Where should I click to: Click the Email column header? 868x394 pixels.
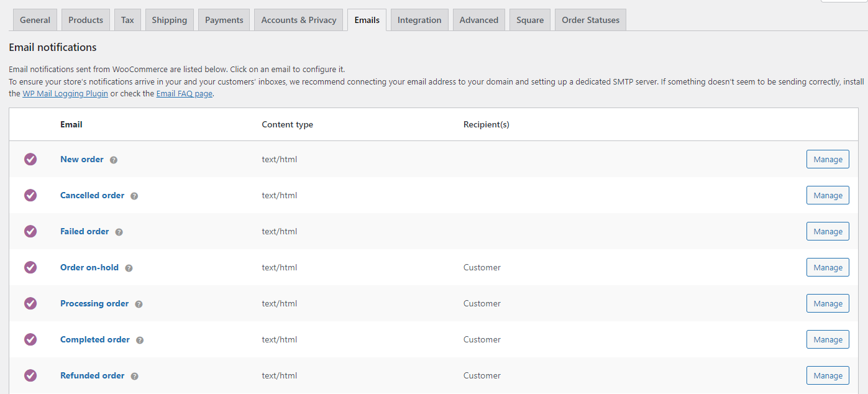pos(71,124)
